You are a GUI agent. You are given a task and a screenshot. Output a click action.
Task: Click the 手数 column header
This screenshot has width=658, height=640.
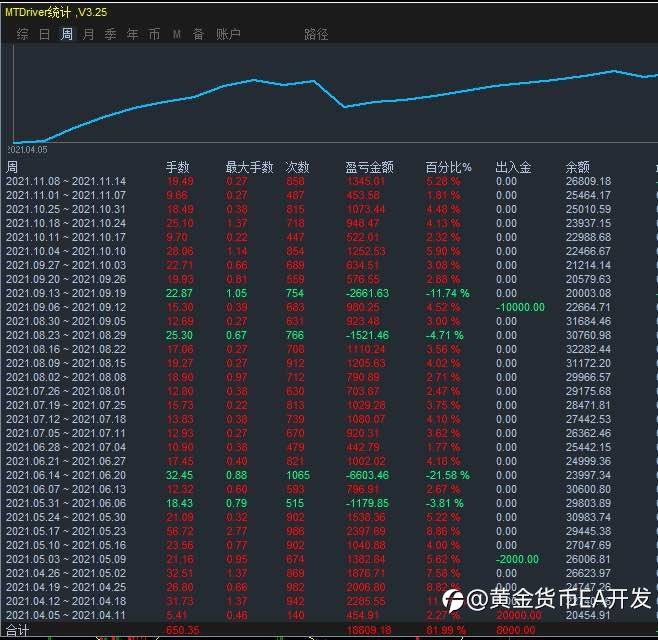pyautogui.click(x=178, y=167)
